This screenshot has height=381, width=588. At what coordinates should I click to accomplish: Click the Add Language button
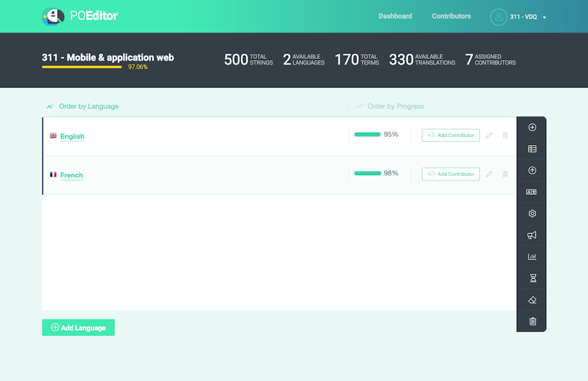78,328
